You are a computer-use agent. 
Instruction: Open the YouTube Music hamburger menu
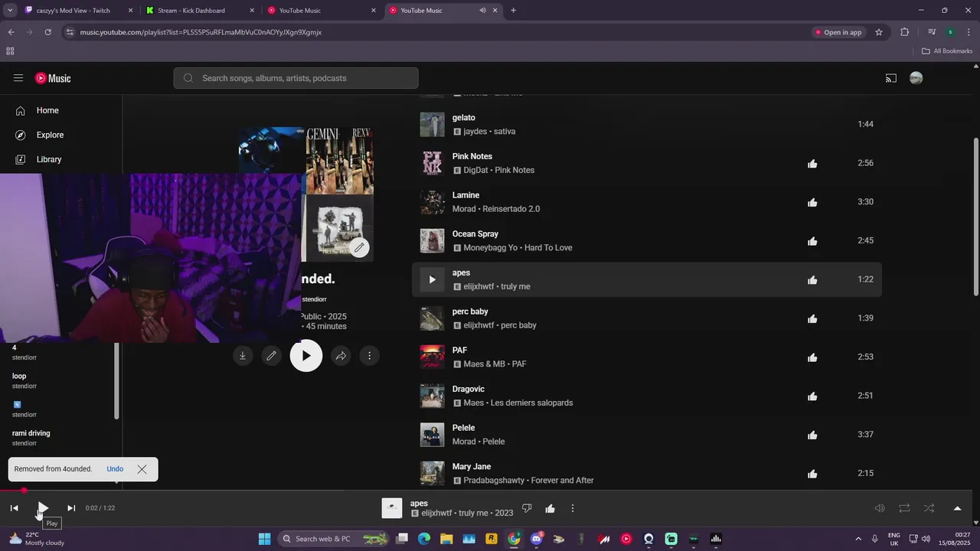tap(18, 78)
